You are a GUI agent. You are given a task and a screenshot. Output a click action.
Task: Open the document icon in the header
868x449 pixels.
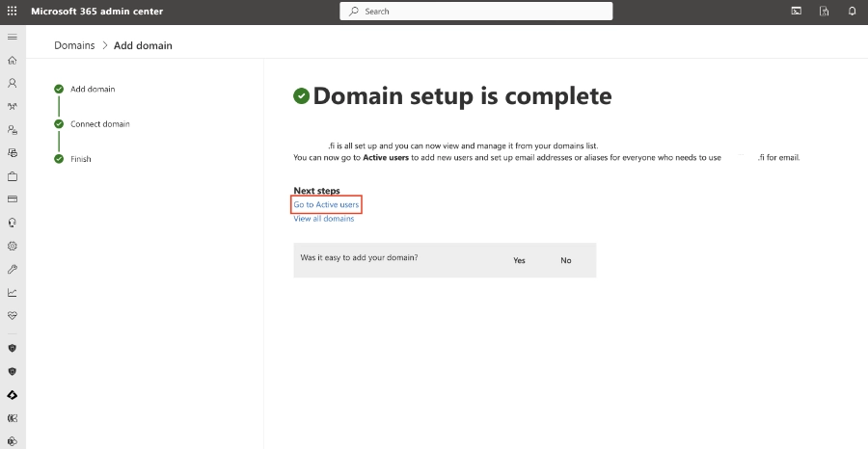tap(825, 11)
